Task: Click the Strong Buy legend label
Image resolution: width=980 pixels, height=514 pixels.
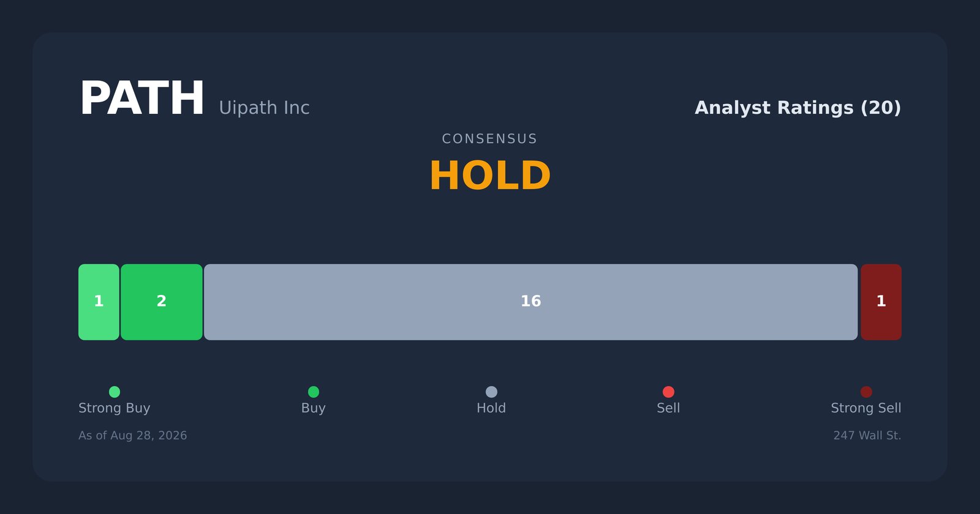Action: [x=115, y=408]
